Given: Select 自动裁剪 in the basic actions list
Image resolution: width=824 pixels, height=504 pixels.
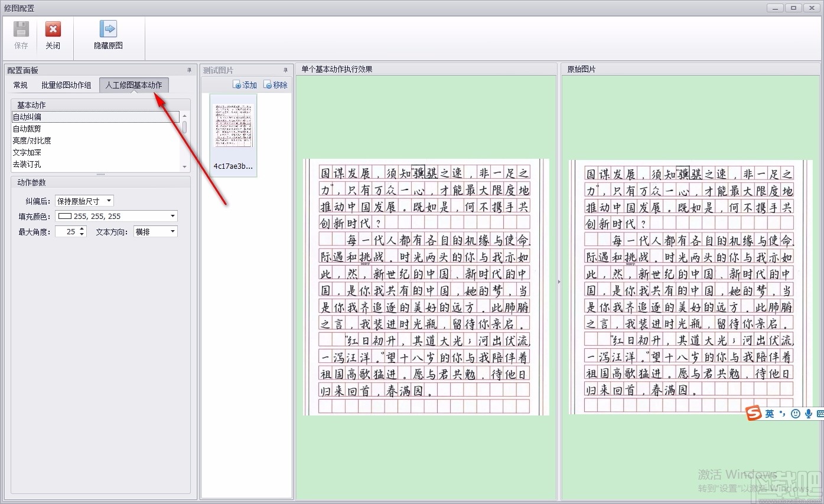Looking at the screenshot, I should pyautogui.click(x=95, y=129).
